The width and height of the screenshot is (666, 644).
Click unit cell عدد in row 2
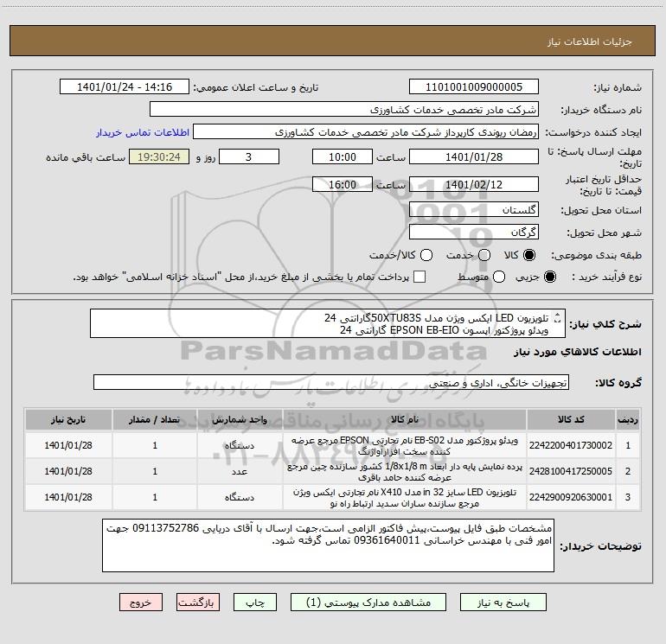240,471
